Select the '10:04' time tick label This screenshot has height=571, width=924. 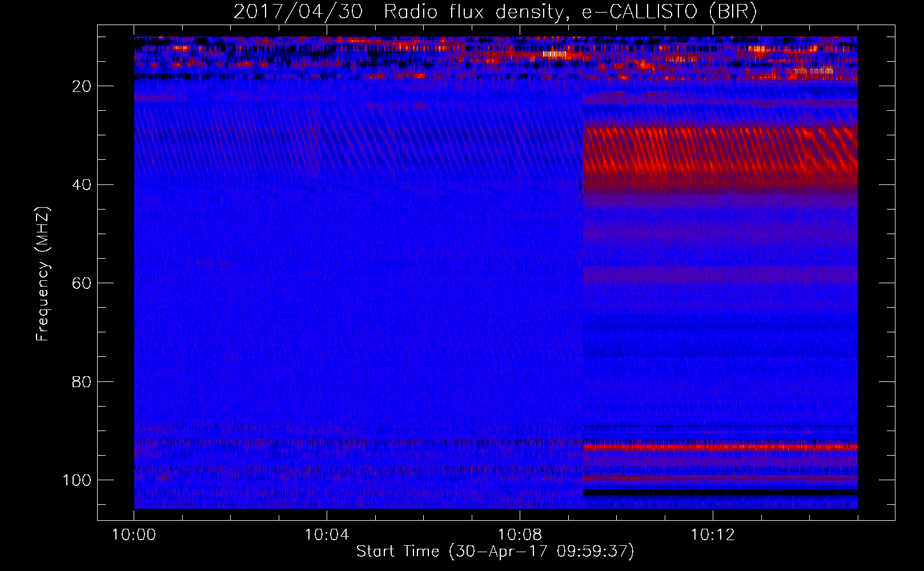tap(327, 535)
